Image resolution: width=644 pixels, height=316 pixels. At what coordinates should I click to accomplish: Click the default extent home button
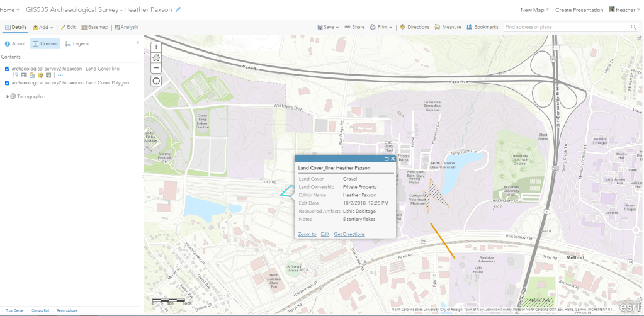[x=156, y=58]
